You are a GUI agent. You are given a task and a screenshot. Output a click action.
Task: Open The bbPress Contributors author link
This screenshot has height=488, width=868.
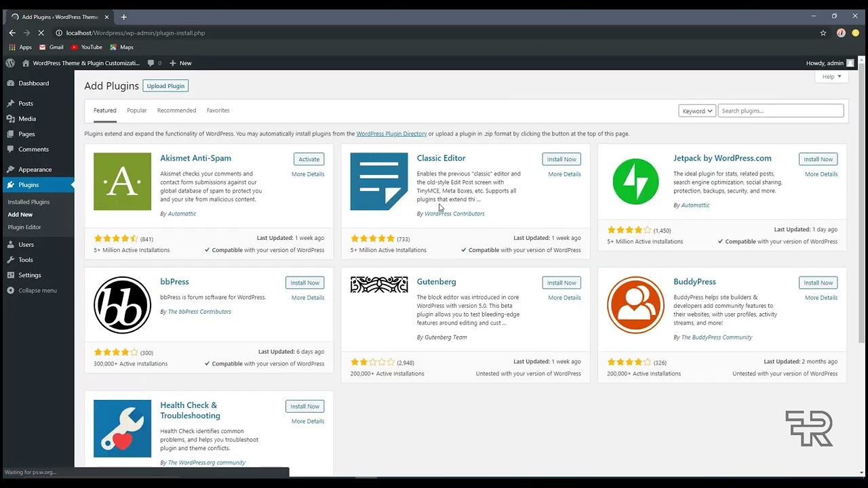[x=199, y=312]
